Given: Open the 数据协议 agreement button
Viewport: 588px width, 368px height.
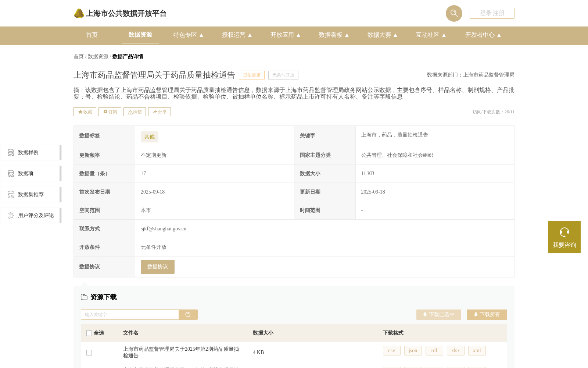Looking at the screenshot, I should (x=158, y=267).
